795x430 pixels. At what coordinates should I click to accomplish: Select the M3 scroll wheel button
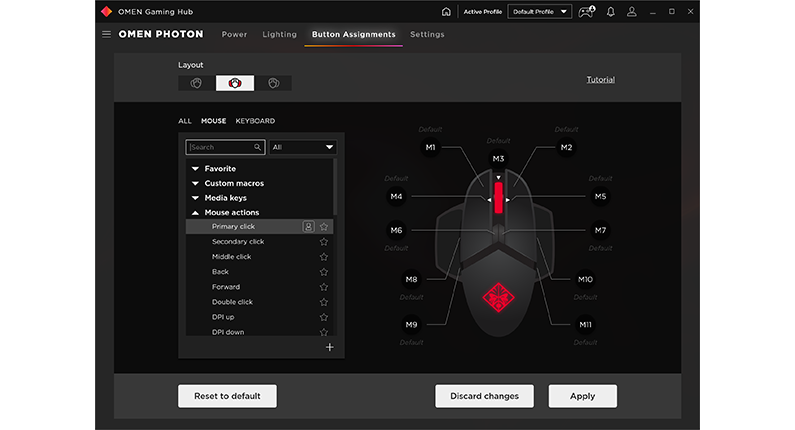click(498, 159)
